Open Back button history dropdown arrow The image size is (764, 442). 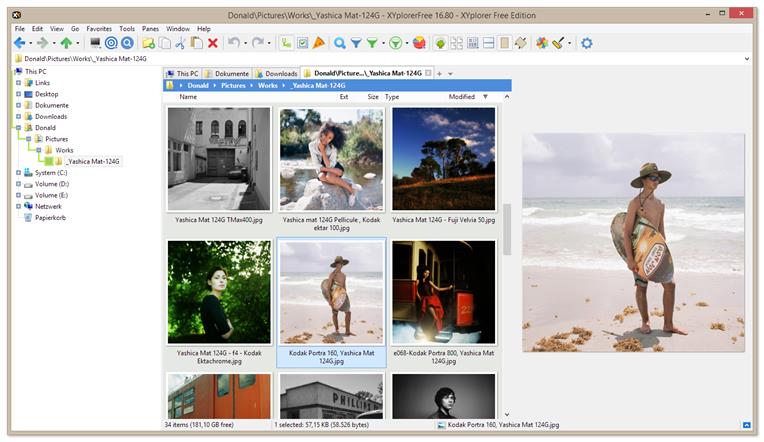coord(30,43)
